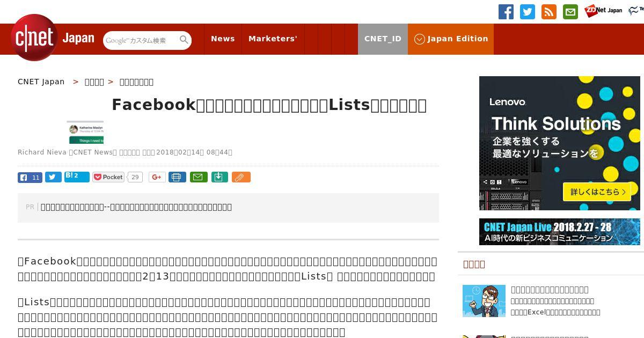
Task: Go to the ZDNet Japan site logo
Action: (603, 10)
